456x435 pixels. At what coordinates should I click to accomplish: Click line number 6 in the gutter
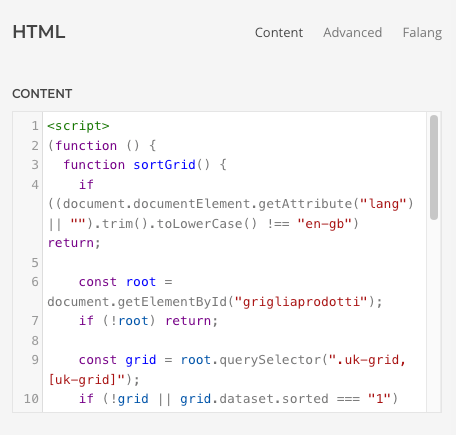click(x=35, y=282)
